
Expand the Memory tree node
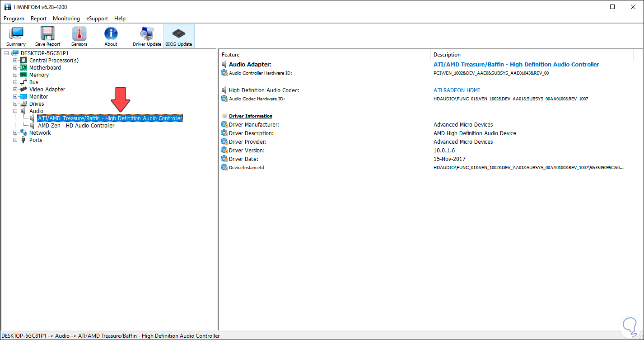15,75
